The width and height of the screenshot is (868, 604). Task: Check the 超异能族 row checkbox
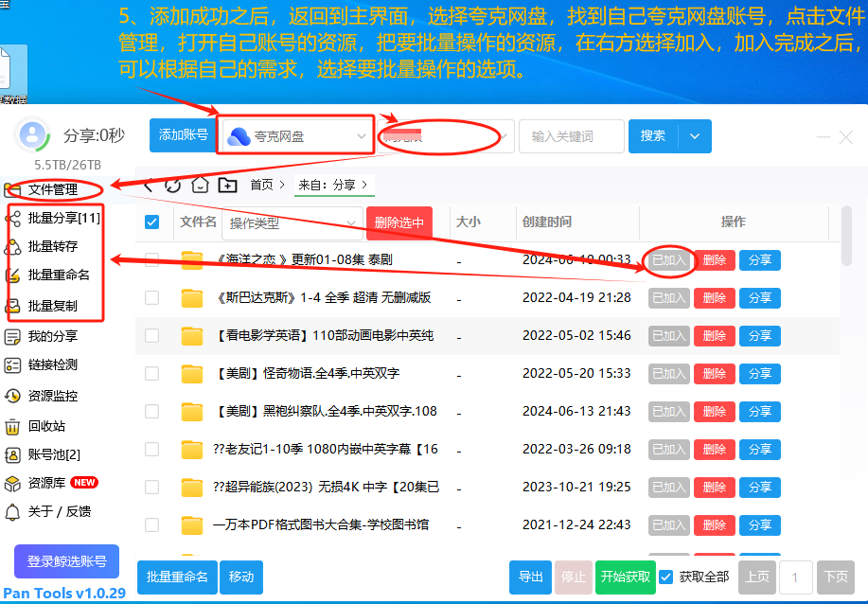151,488
